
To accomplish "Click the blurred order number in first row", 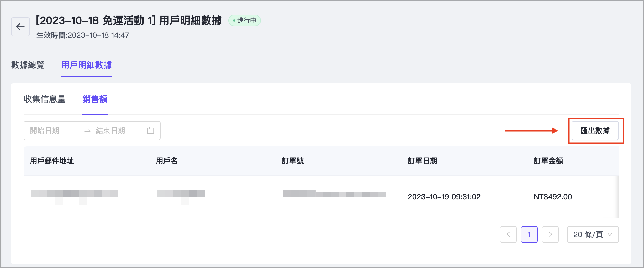I will [x=334, y=194].
